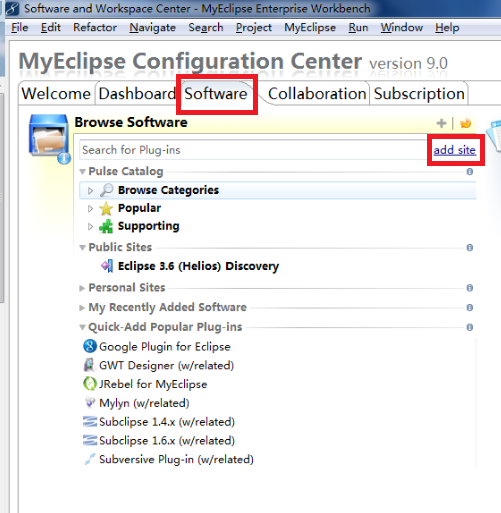The image size is (501, 513).
Task: Collapse the Public Sites section
Action: (82, 248)
